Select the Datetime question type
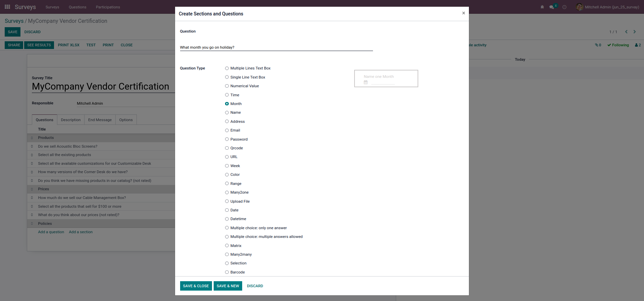Screen dimensions: 644x301 click(x=227, y=219)
